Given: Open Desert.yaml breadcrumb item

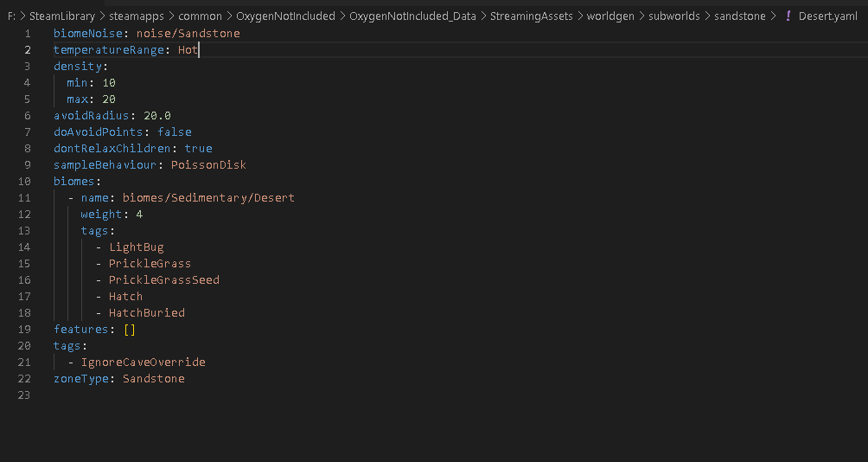Looking at the screenshot, I should click(827, 16).
